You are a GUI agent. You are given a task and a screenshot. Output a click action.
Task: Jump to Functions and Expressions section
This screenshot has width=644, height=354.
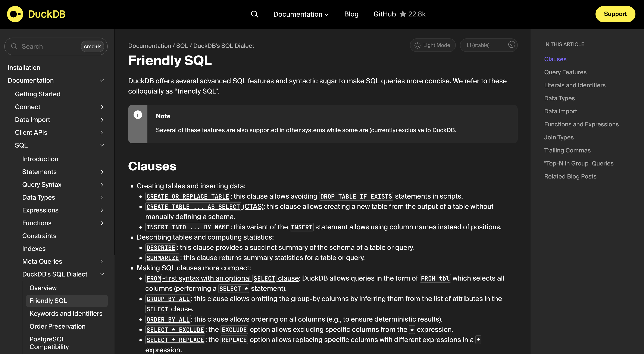pyautogui.click(x=581, y=124)
